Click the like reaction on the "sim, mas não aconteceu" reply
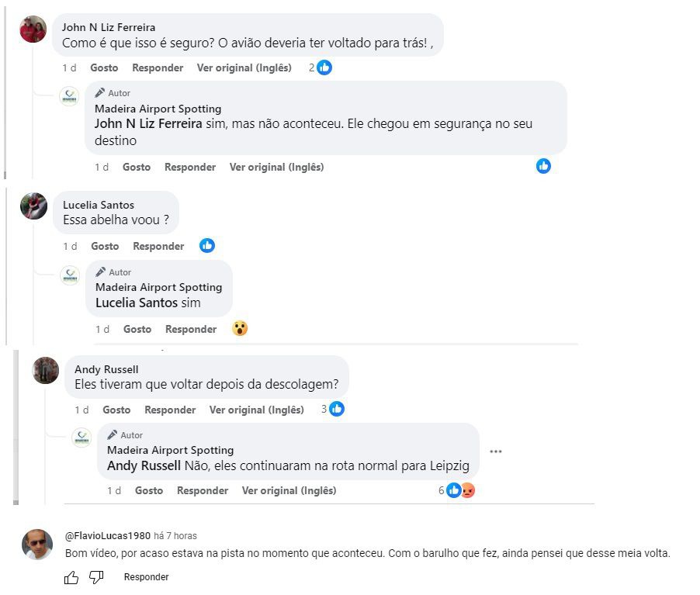 click(543, 166)
